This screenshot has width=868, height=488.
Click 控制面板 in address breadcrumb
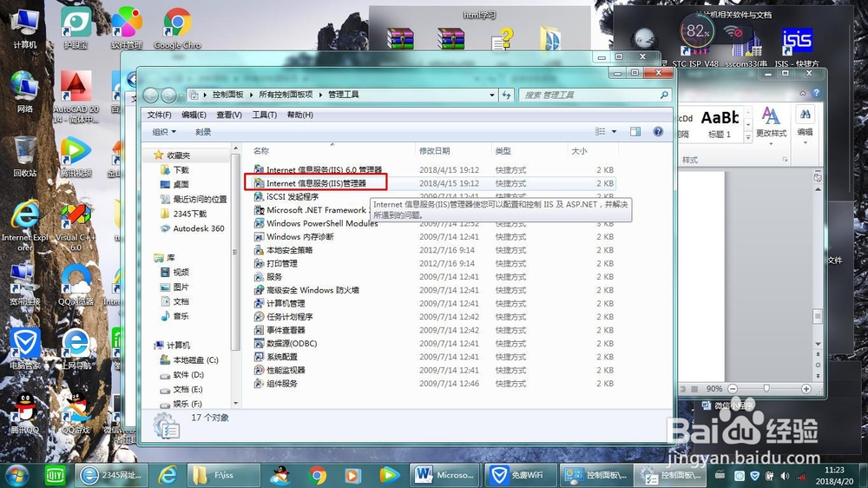(227, 95)
